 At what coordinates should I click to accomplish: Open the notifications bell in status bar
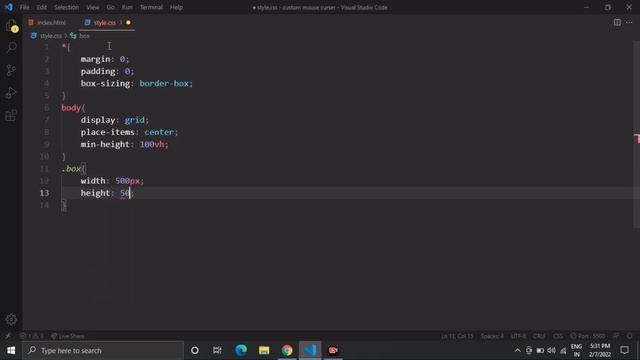[630, 336]
